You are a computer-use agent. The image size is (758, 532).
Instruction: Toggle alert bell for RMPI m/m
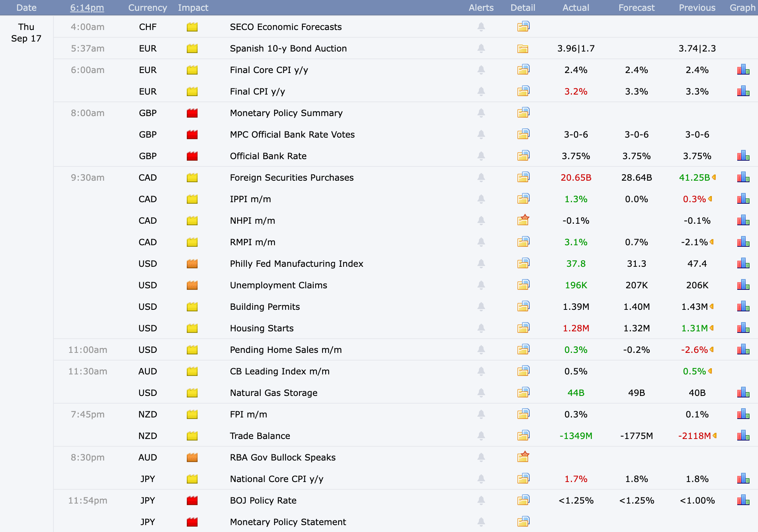click(481, 242)
